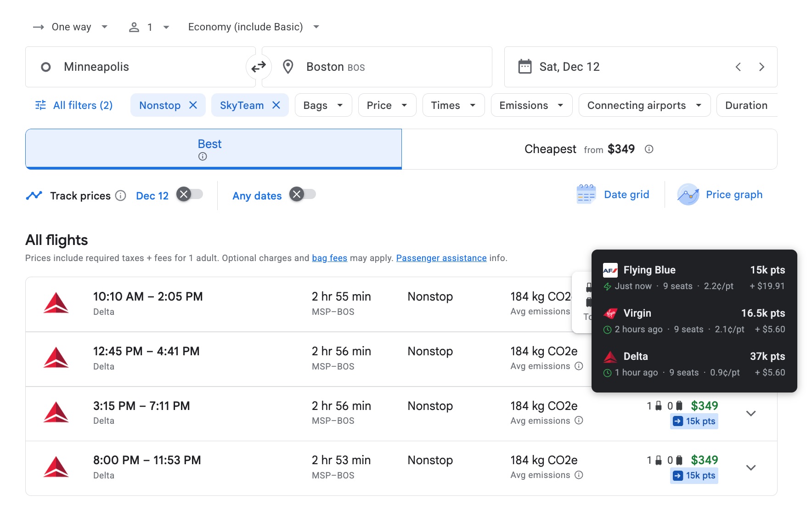Screen dimensions: 812x512
Task: Click the SkyTeam filter chip label
Action: 242,105
